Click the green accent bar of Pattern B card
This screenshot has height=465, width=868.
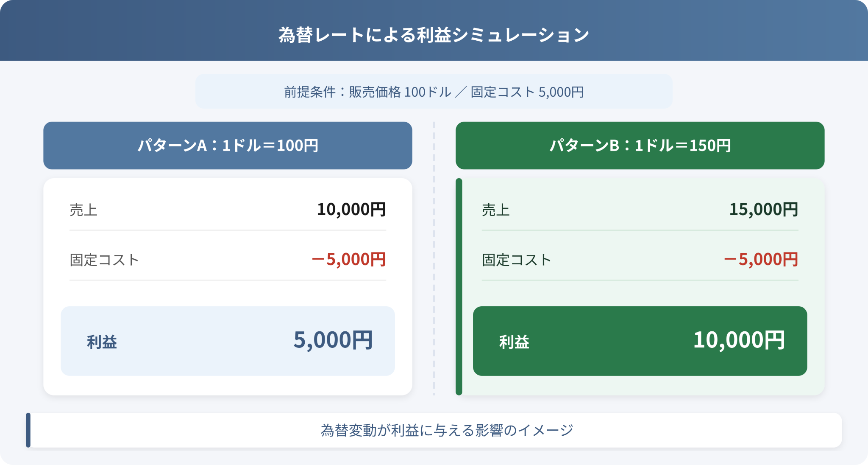tap(459, 287)
